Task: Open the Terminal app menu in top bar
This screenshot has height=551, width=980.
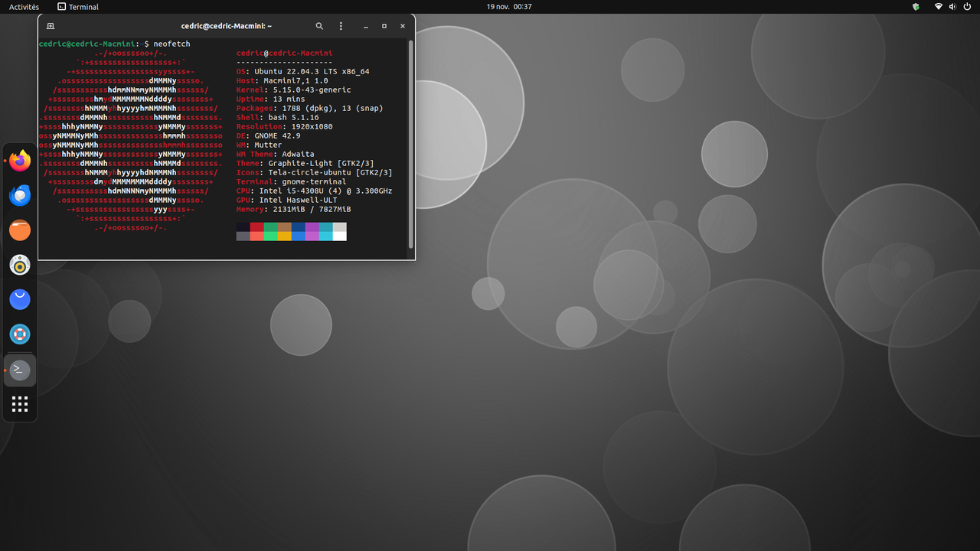Action: 78,7
